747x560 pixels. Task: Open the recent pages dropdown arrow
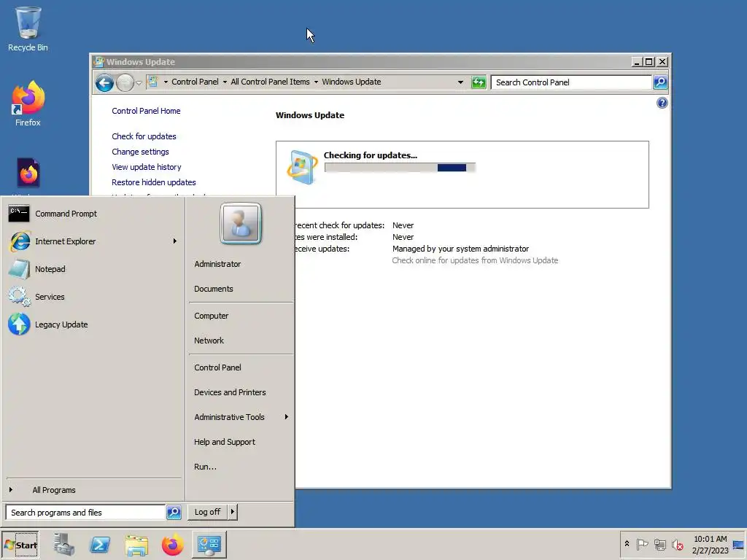[x=139, y=83]
